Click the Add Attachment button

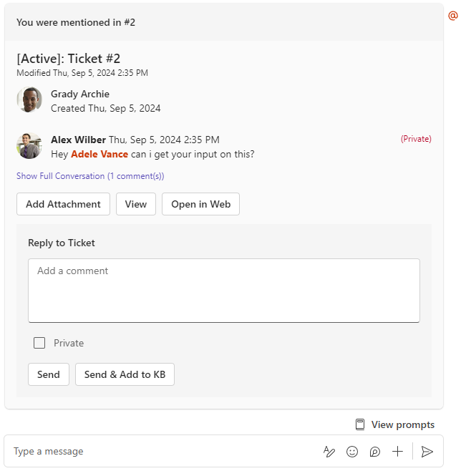[63, 204]
